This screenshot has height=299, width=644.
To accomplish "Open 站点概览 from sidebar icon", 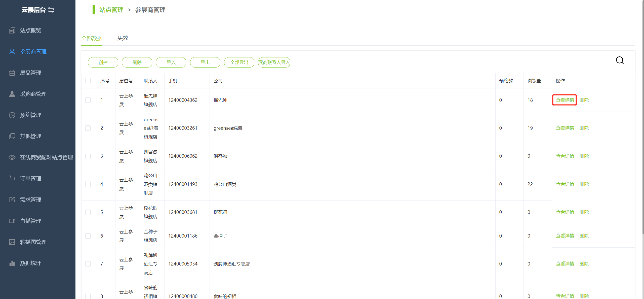I will 12,30.
